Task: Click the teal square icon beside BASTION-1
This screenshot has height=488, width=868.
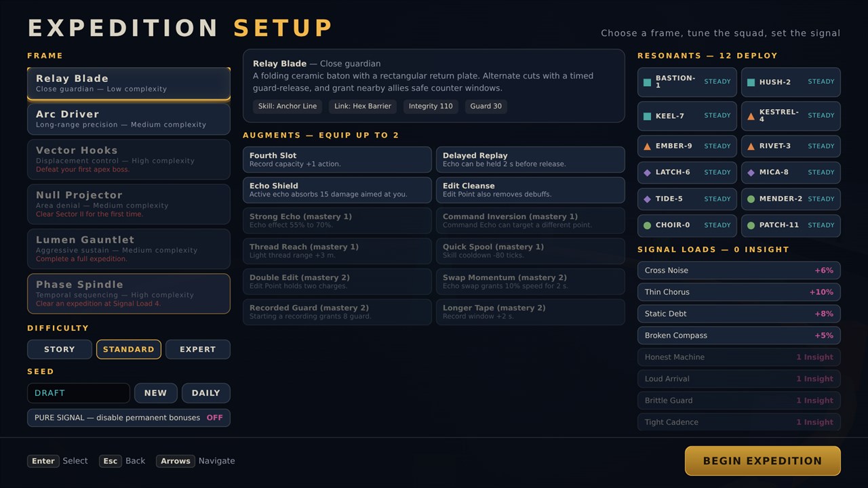Action: pos(647,82)
